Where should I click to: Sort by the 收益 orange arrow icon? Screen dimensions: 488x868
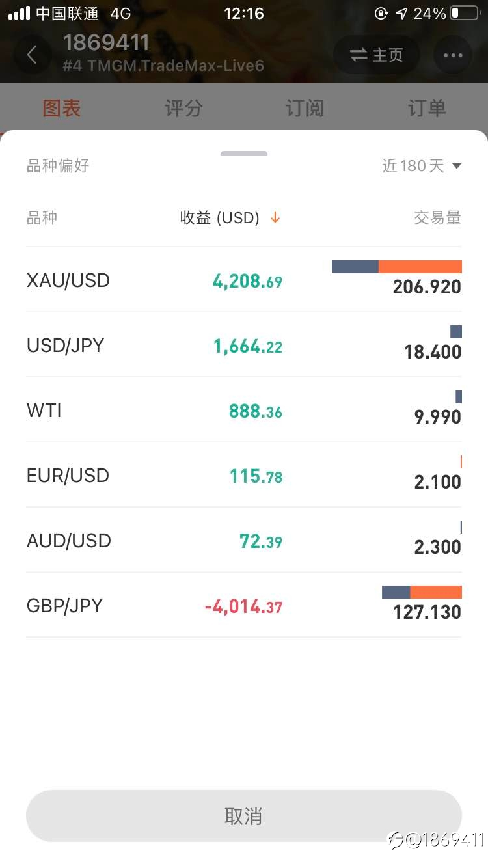[x=275, y=218]
